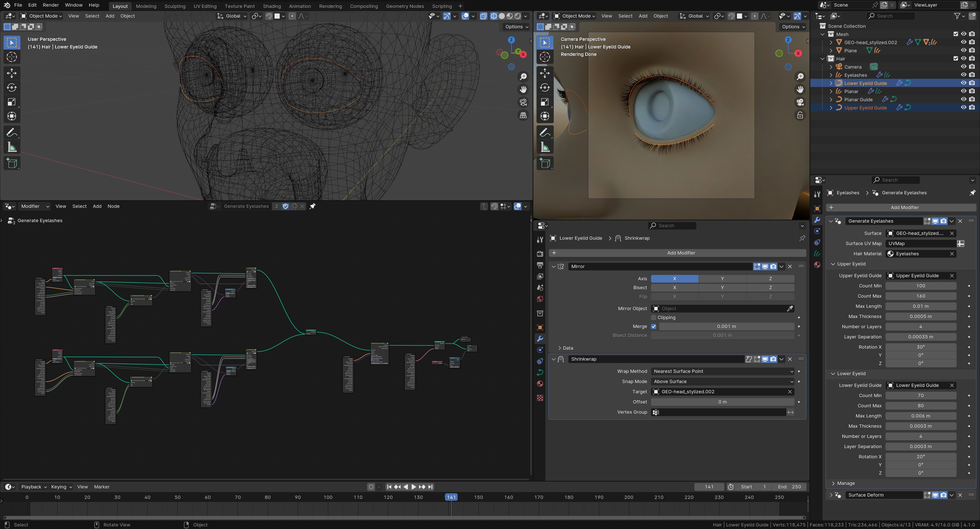The width and height of the screenshot is (980, 529).
Task: Select the Measure tool in left viewport
Action: 12,147
